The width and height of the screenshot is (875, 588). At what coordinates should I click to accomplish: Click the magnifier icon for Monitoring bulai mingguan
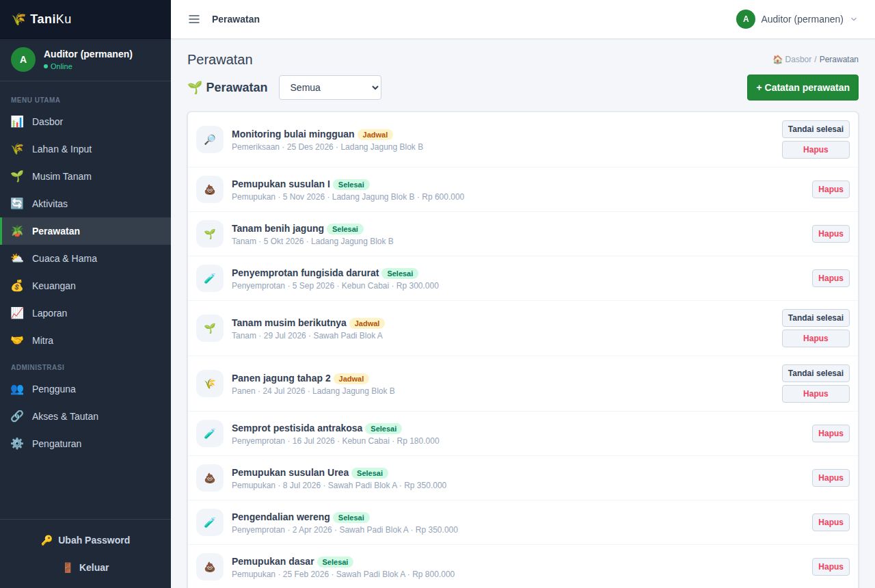click(x=210, y=139)
